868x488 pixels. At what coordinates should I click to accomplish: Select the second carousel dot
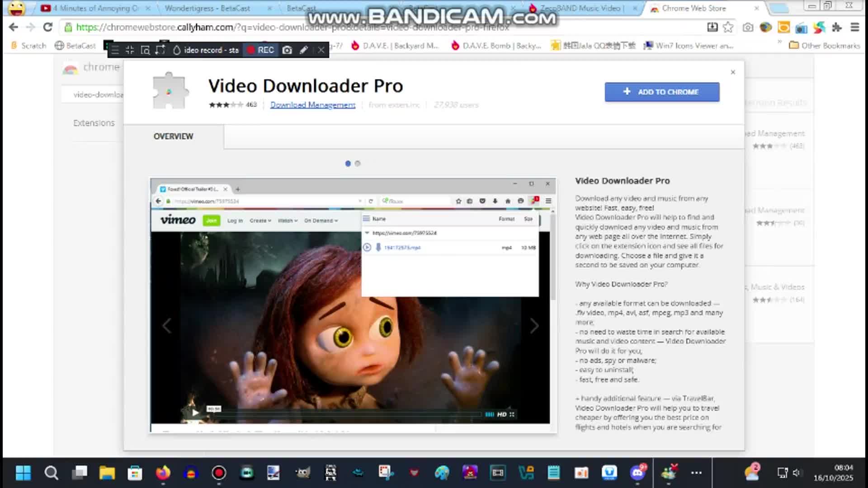(x=358, y=164)
